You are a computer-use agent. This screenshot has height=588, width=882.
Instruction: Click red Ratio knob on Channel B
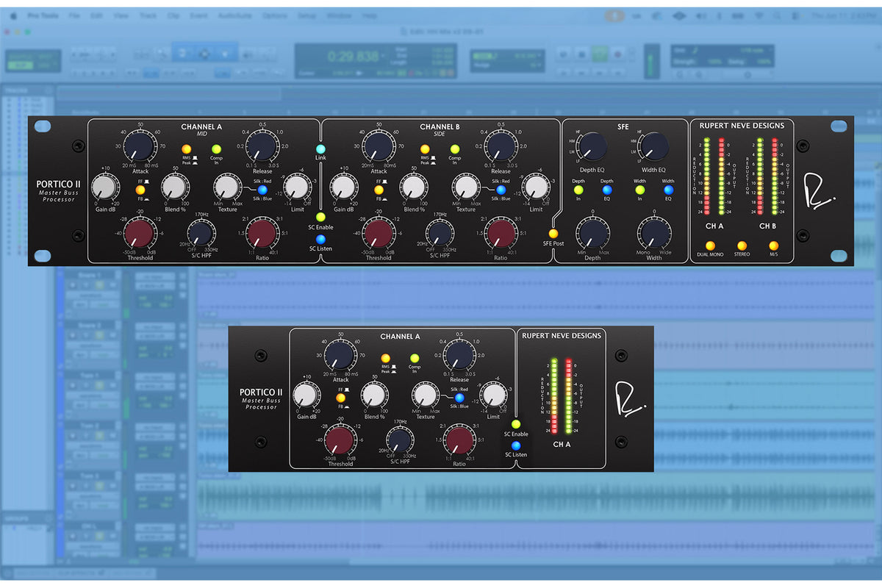point(501,234)
